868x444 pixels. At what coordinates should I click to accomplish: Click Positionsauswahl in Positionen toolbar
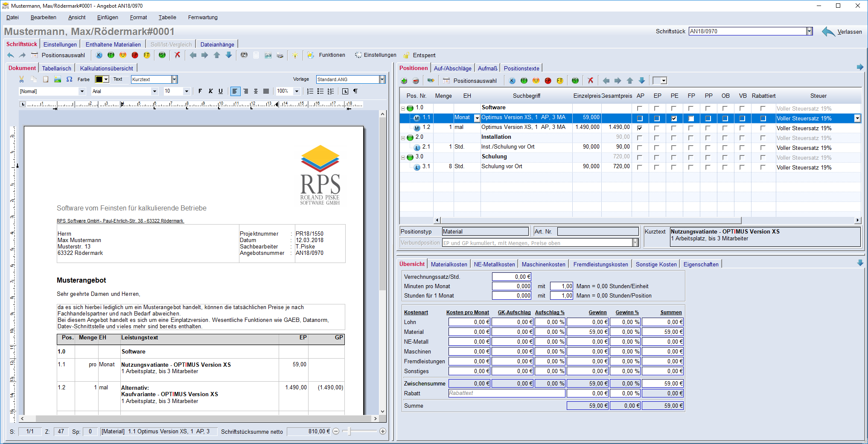coord(470,81)
